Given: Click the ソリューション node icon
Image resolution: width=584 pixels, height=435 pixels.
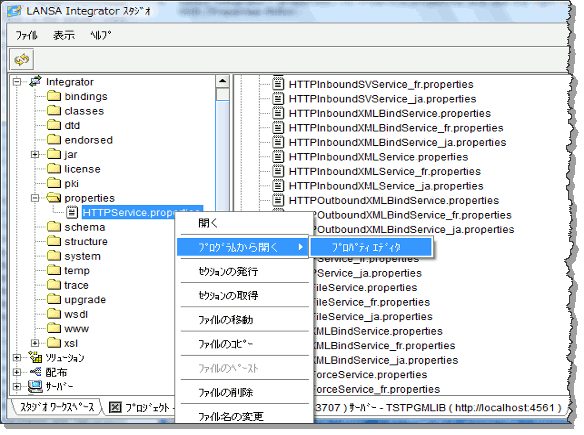Looking at the screenshot, I should 35,357.
